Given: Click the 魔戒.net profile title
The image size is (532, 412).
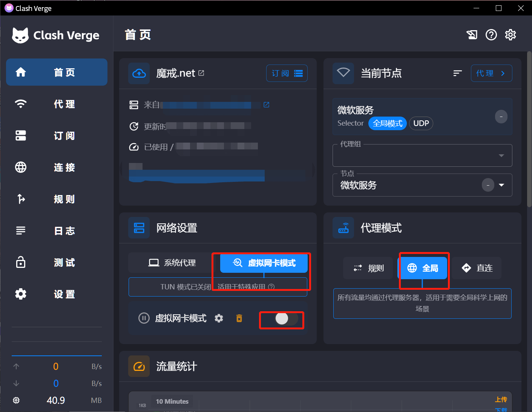Looking at the screenshot, I should 176,73.
